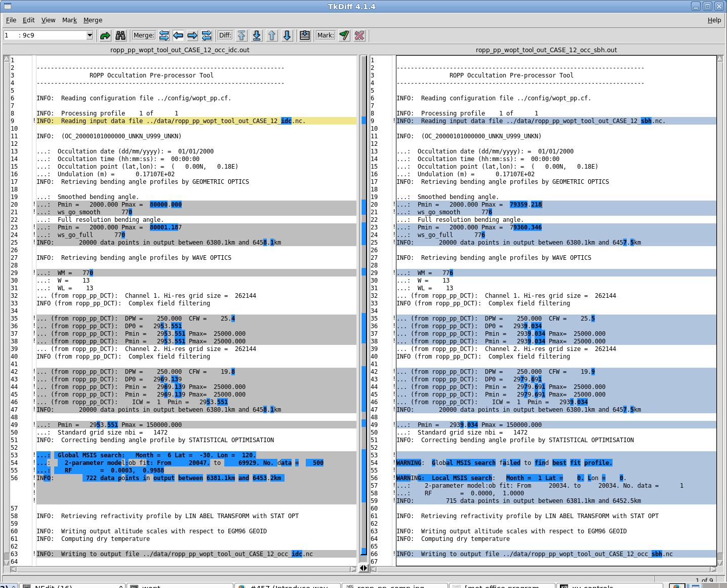Viewport: 727px width, 588px height.
Task: Click left pane Pmax value 80000.000
Action: (166, 205)
